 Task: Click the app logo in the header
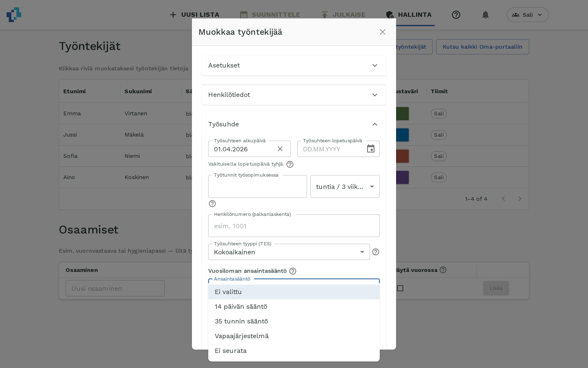tap(14, 15)
